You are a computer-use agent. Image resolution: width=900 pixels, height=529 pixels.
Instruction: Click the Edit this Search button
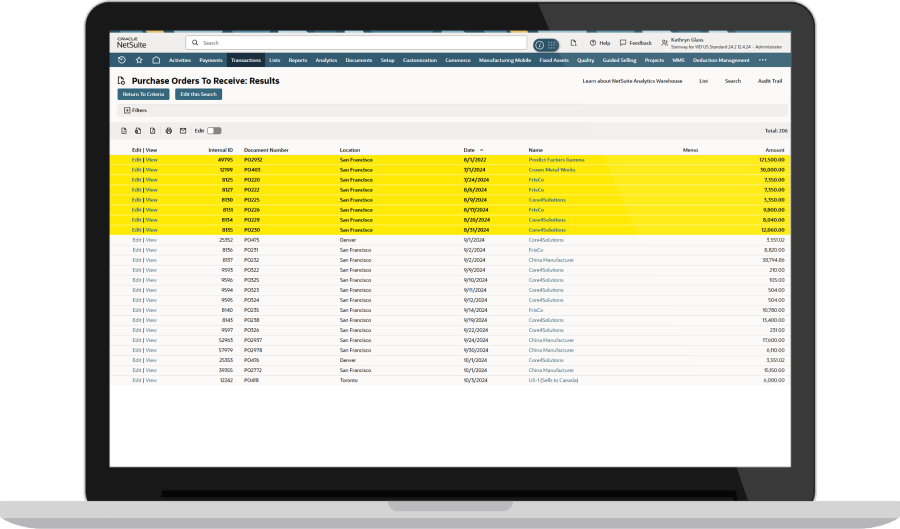click(x=199, y=94)
